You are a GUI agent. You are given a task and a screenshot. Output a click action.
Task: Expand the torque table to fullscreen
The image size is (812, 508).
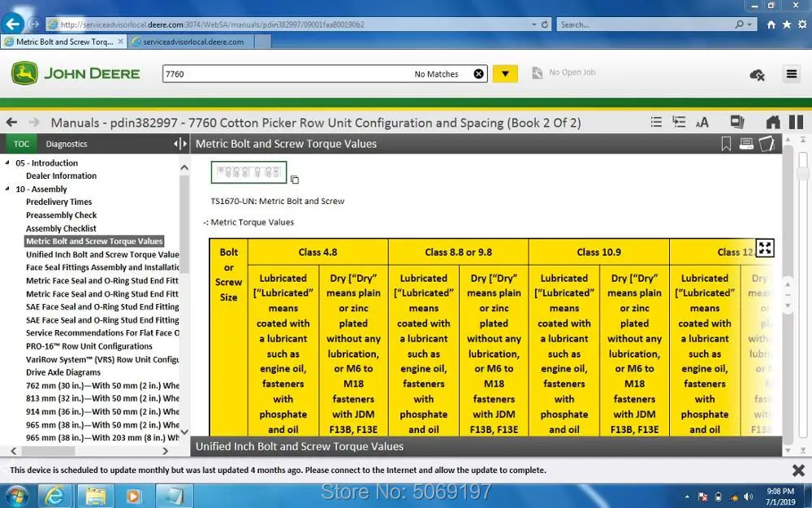point(765,248)
